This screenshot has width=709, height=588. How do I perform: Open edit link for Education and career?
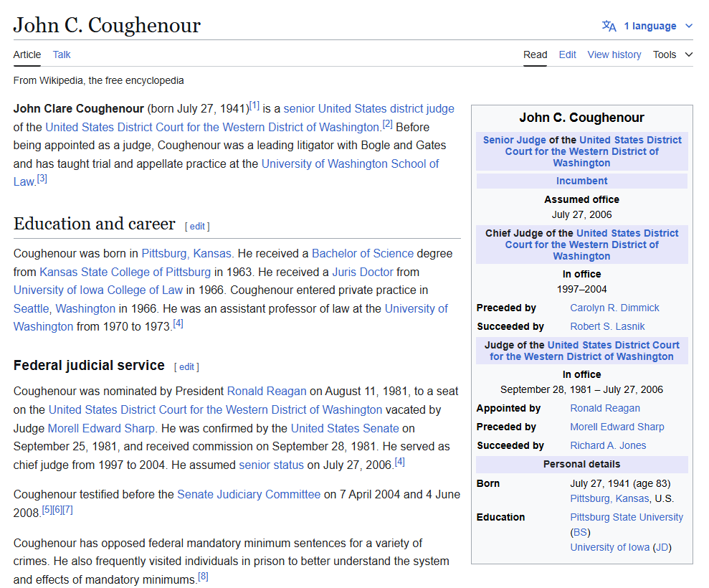(197, 226)
